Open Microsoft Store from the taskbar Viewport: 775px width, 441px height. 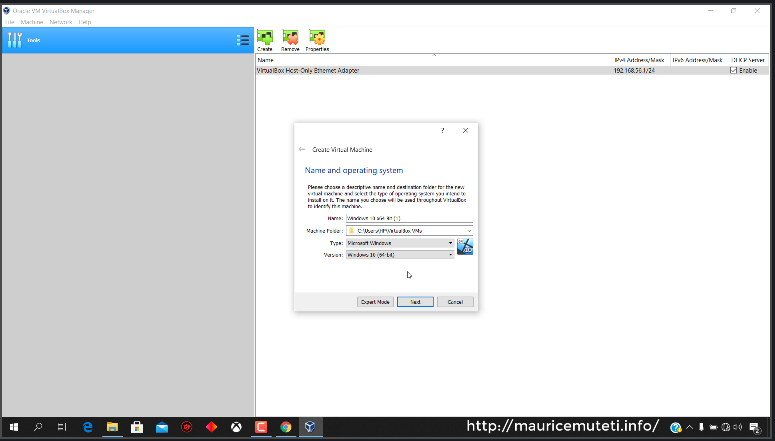(x=137, y=427)
